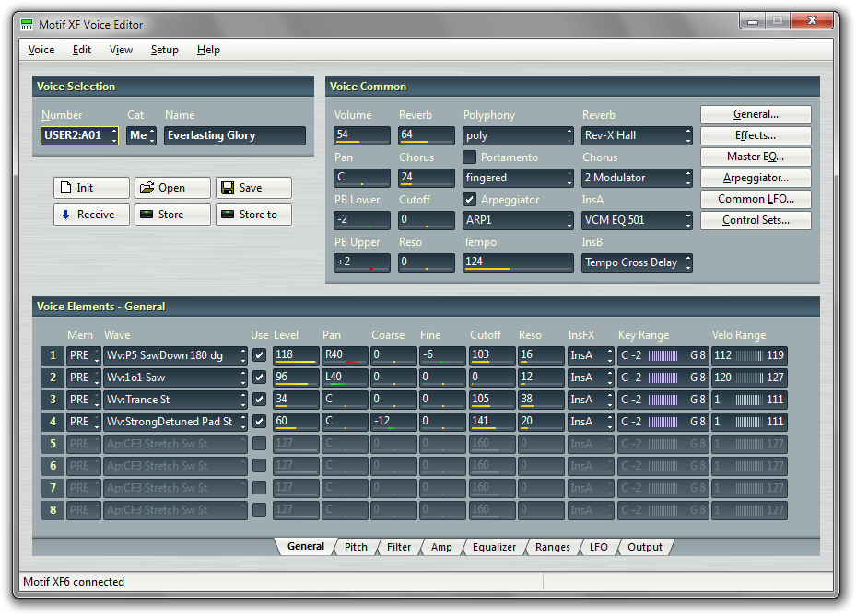Screen dimensions: 856x616
Task: Click the General... button
Action: [x=756, y=114]
